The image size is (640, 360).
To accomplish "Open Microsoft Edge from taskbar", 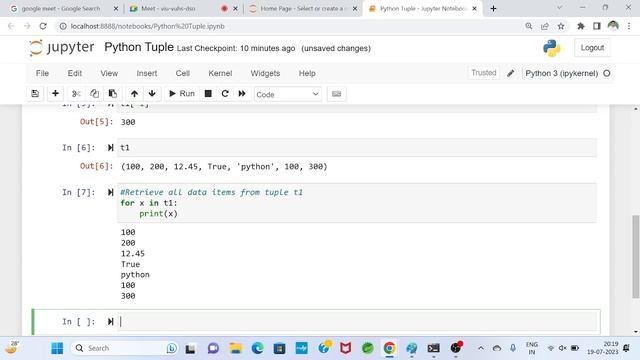I will pos(258,348).
